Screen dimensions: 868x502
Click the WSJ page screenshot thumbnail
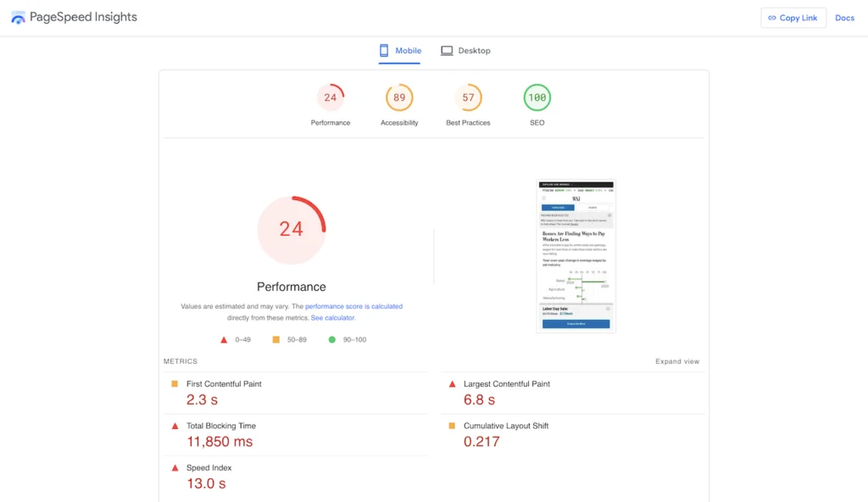click(576, 256)
